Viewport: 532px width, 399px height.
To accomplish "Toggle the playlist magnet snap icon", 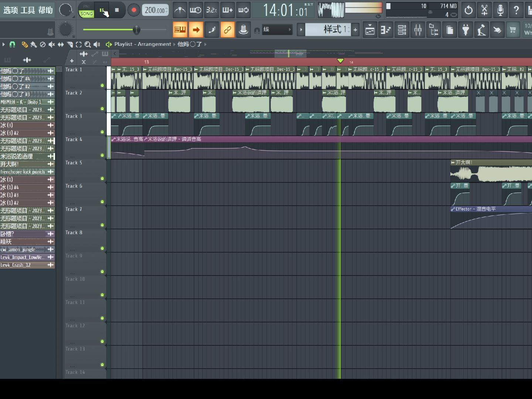I will 12,44.
